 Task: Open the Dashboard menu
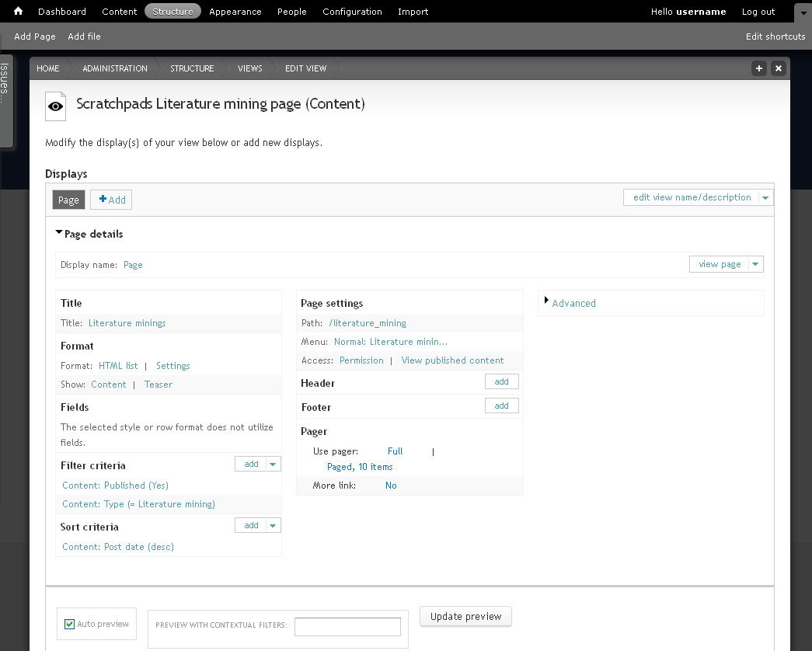(62, 12)
